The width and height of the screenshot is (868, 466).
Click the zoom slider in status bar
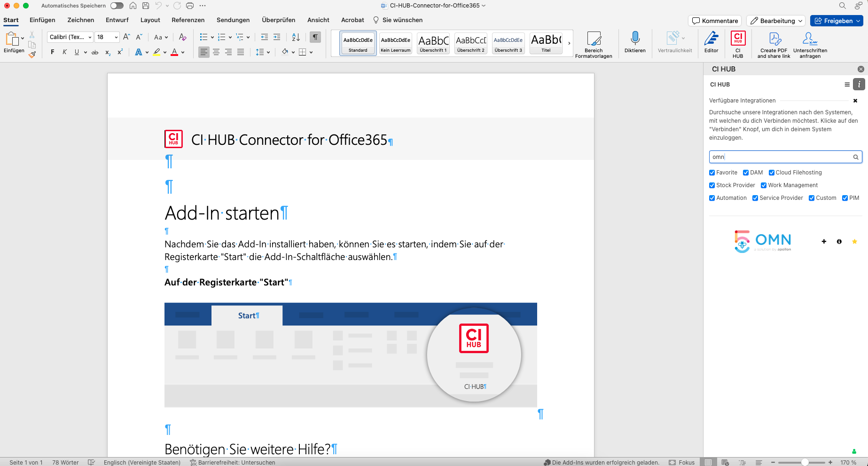click(805, 462)
